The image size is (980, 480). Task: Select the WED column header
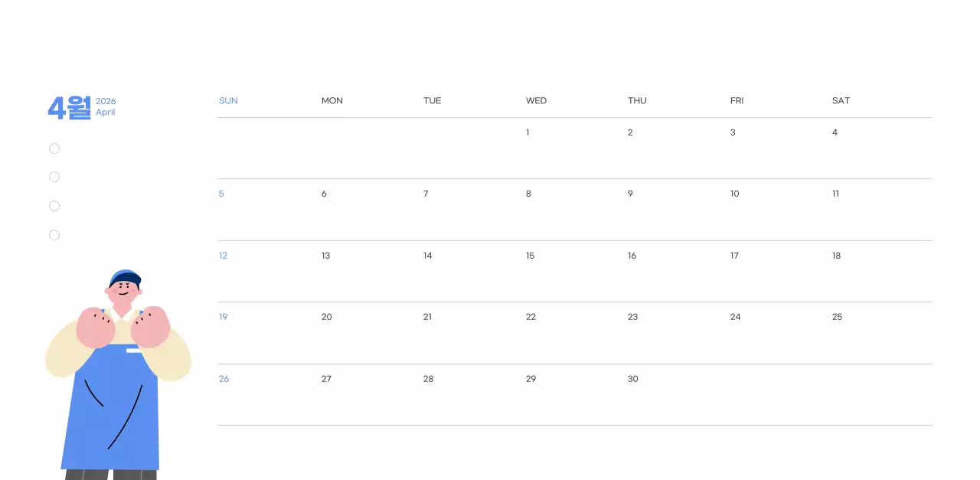(x=536, y=101)
